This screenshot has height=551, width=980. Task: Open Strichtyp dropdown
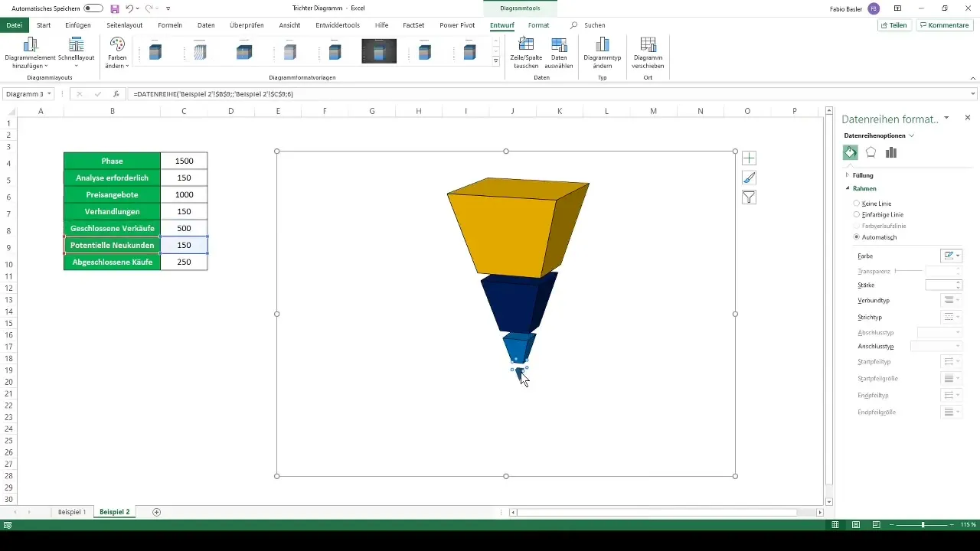pyautogui.click(x=951, y=317)
